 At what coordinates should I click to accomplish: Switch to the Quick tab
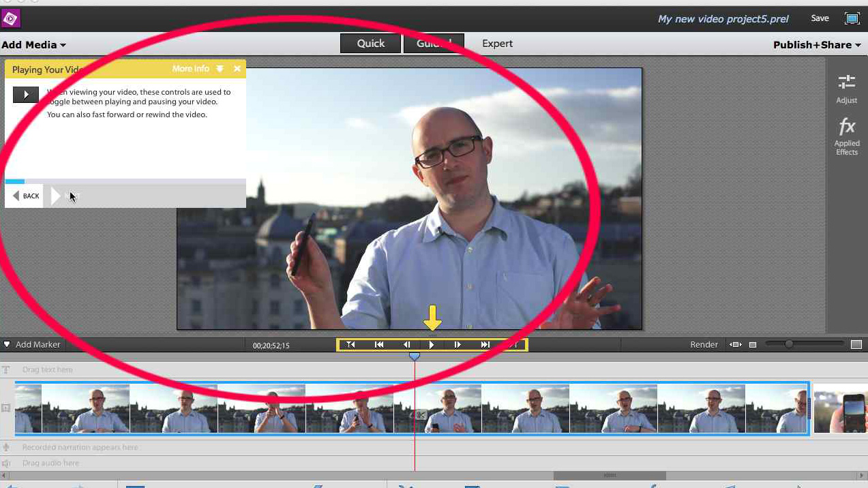coord(370,44)
